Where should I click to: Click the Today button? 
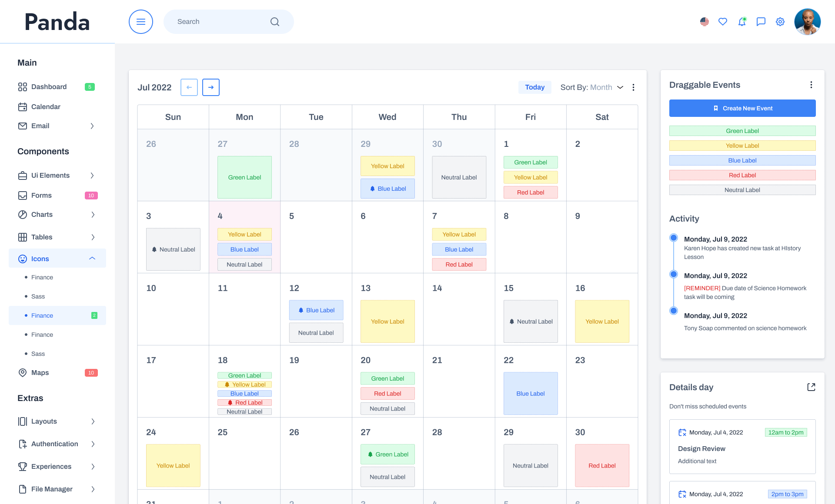click(x=534, y=87)
